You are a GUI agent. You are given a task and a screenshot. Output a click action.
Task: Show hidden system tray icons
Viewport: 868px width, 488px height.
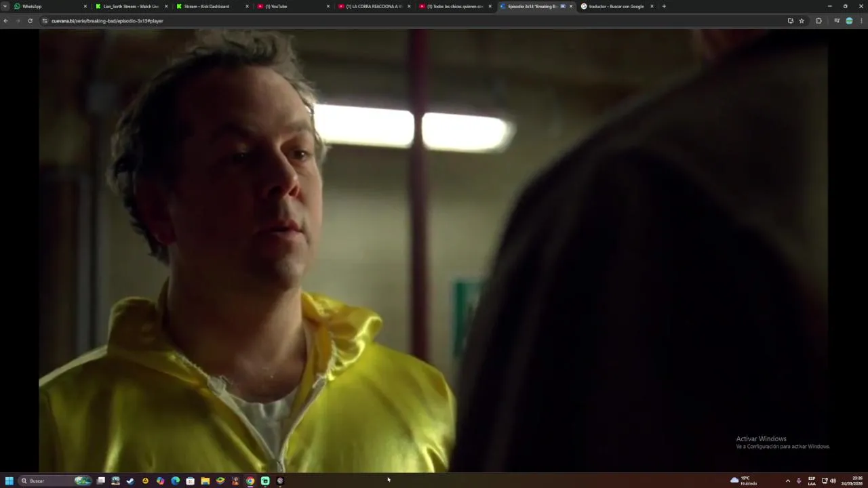[787, 481]
